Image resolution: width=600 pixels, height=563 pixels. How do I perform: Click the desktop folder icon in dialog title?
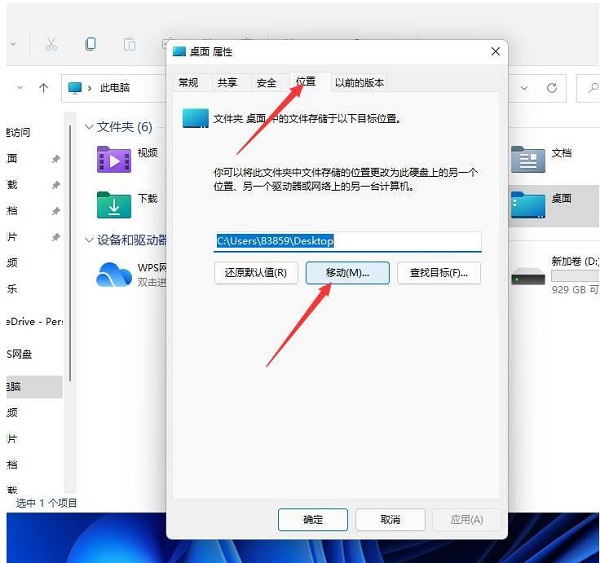tap(179, 51)
